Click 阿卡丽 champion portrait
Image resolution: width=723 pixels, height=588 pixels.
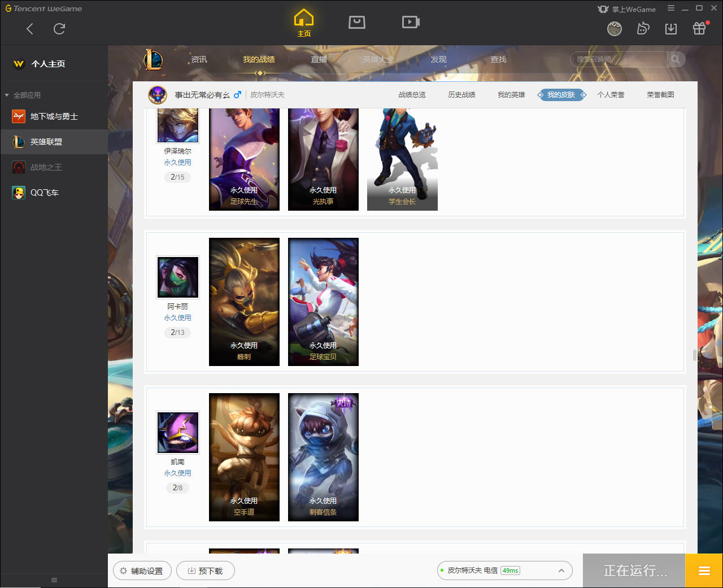[178, 277]
